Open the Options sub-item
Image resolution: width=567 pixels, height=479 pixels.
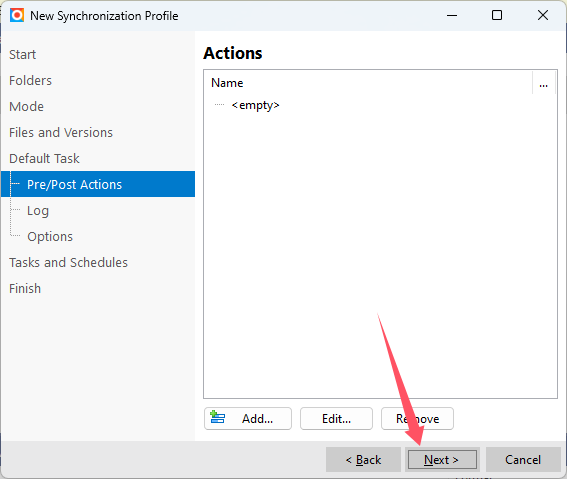click(x=50, y=237)
